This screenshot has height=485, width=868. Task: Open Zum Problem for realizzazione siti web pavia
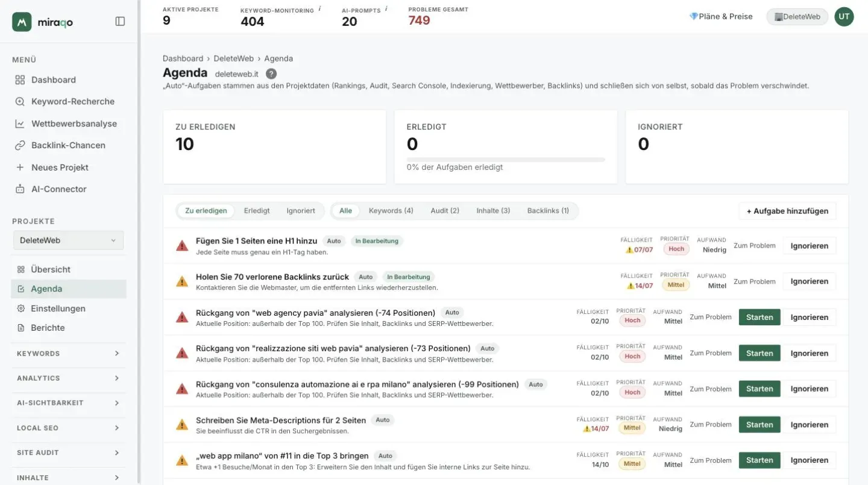711,353
